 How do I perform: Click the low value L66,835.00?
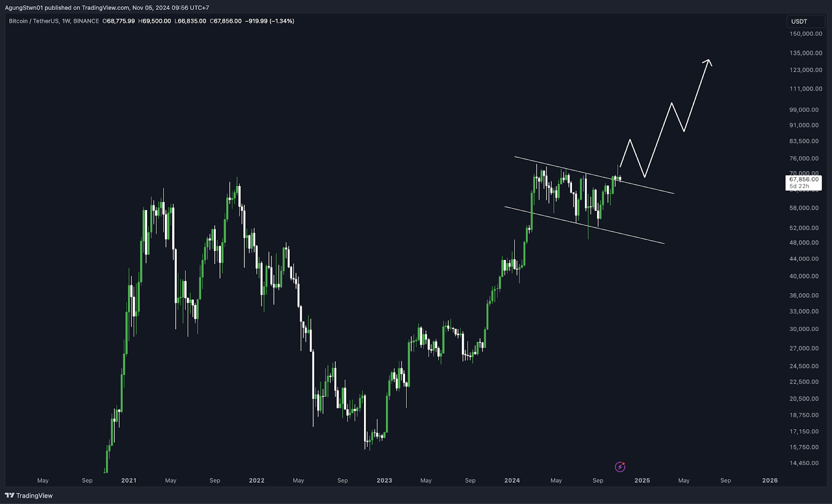(190, 21)
